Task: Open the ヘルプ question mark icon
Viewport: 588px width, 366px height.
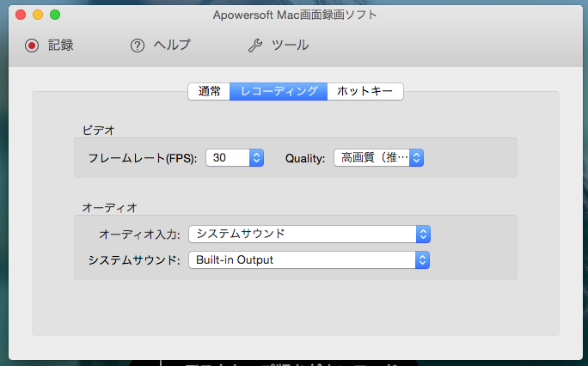Action: (x=138, y=46)
